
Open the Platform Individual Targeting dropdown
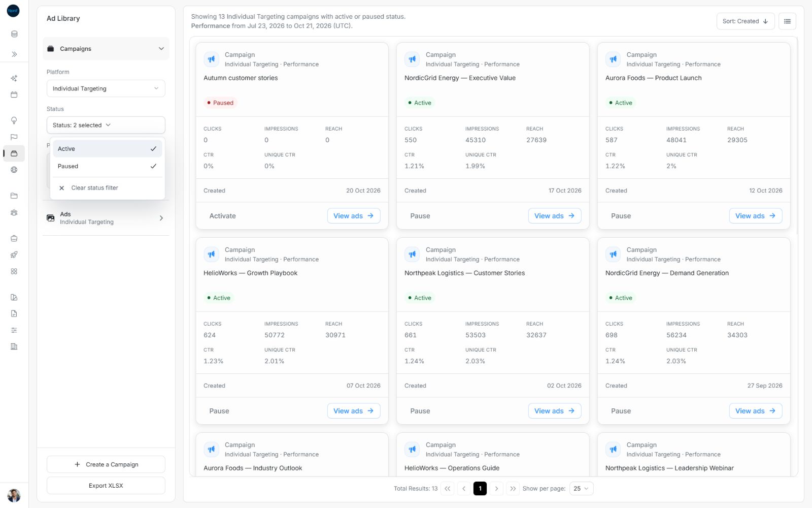click(106, 88)
